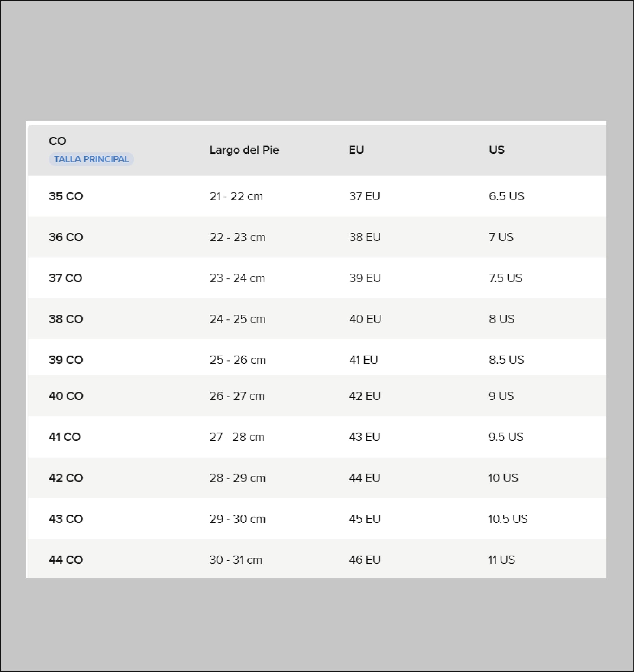Click the 42 CO size row label
The width and height of the screenshot is (634, 672).
66,478
